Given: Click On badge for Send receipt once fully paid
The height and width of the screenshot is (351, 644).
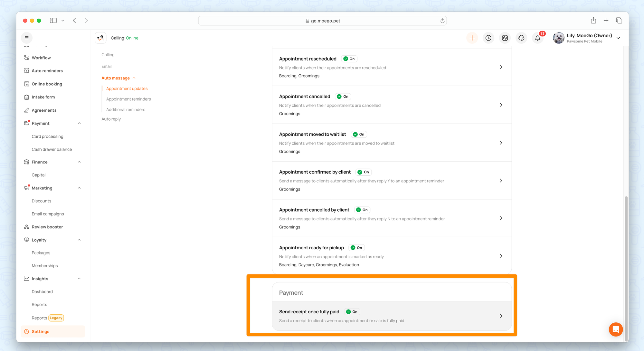Looking at the screenshot, I should pyautogui.click(x=352, y=312).
